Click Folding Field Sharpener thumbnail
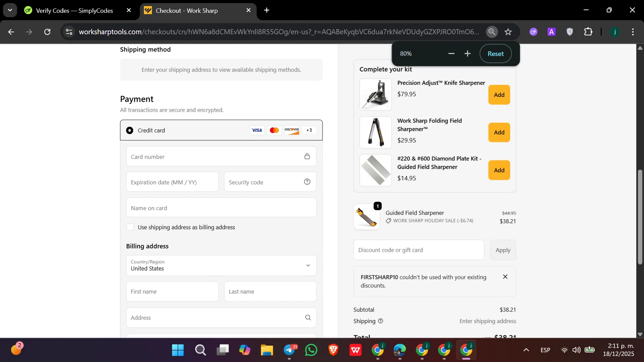Viewport: 644px width, 362px height. 376,132
